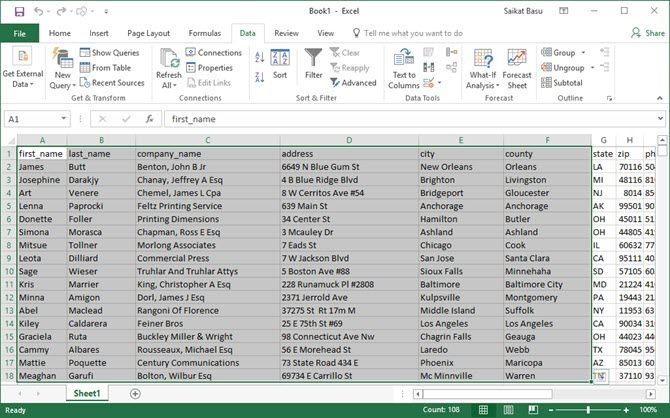Click the zoom slider handle
Screen dimensions: 670x418
(588, 410)
